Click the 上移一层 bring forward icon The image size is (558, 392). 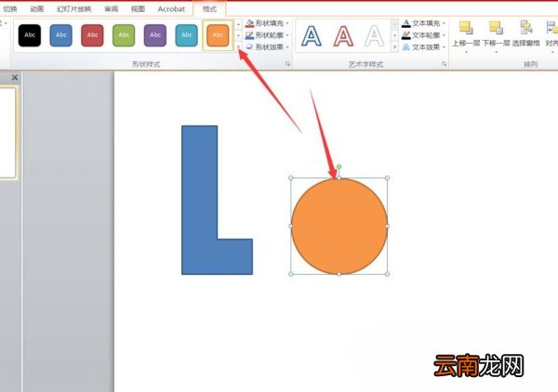466,28
